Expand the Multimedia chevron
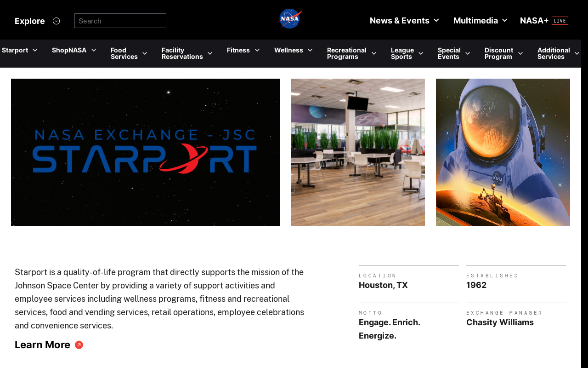 (x=504, y=20)
